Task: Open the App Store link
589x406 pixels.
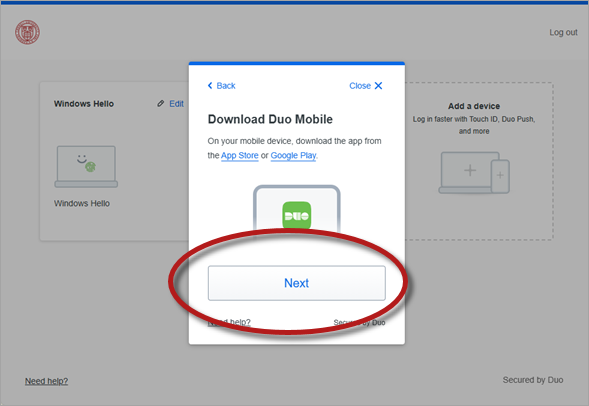Action: click(240, 155)
